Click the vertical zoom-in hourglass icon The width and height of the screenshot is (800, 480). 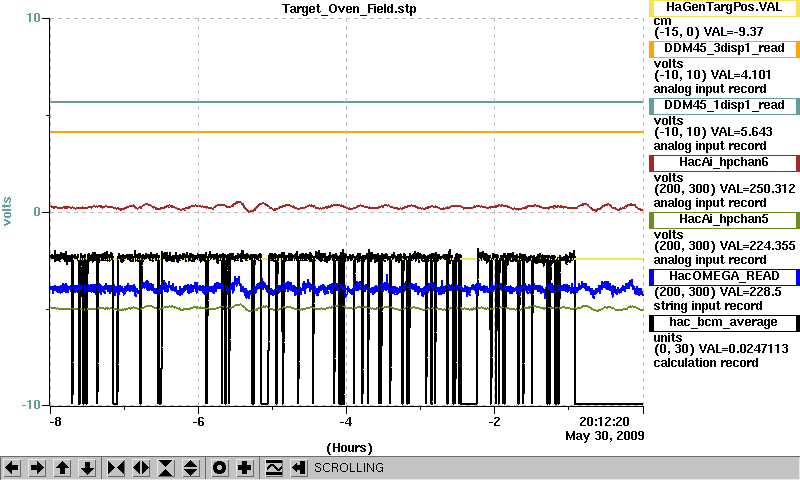166,468
